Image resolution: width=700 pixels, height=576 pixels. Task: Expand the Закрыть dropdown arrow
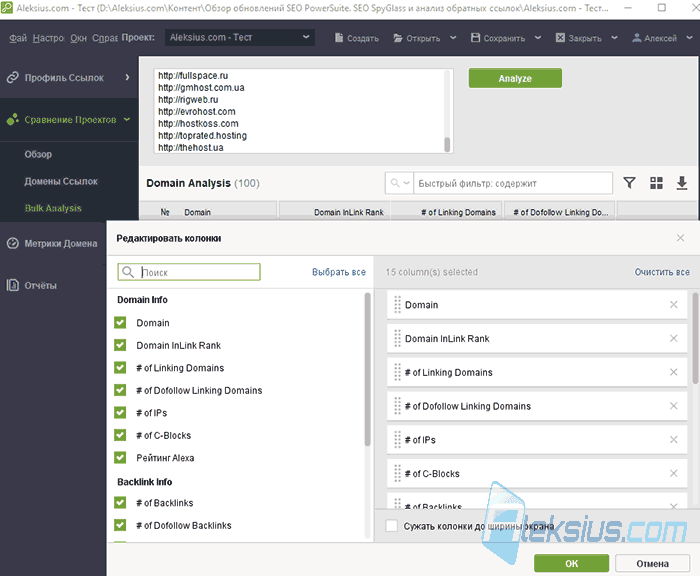(615, 38)
